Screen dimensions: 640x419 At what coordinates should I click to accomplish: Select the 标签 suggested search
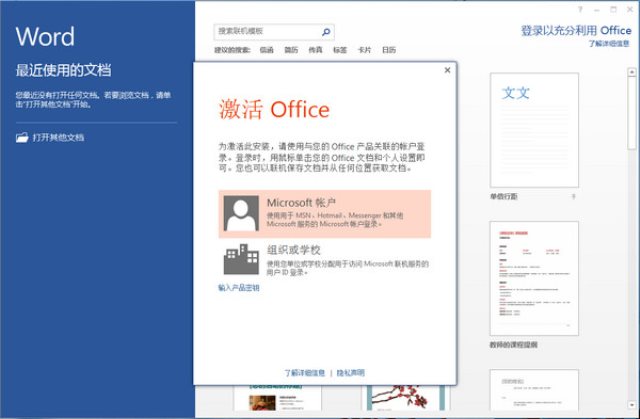(340, 50)
